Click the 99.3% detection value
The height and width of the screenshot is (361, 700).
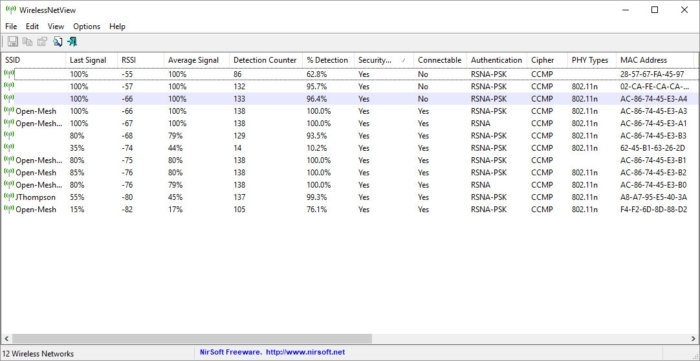point(317,197)
